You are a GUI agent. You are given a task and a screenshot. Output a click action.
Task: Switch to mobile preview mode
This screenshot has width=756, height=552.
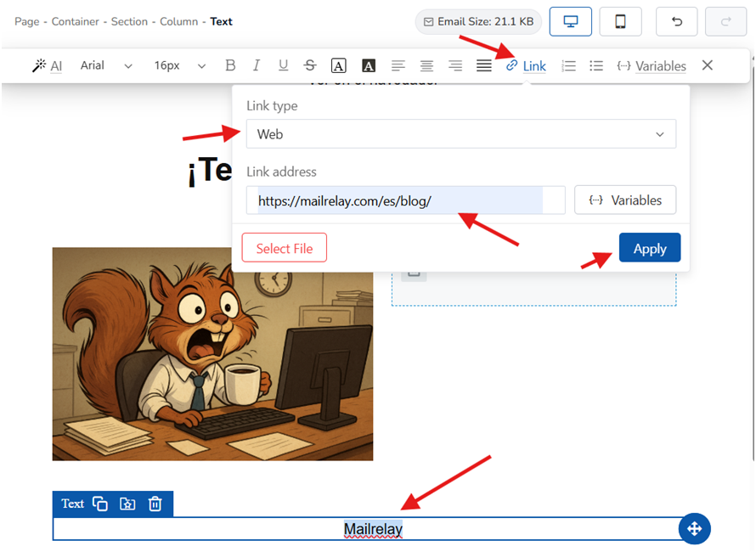pos(620,22)
